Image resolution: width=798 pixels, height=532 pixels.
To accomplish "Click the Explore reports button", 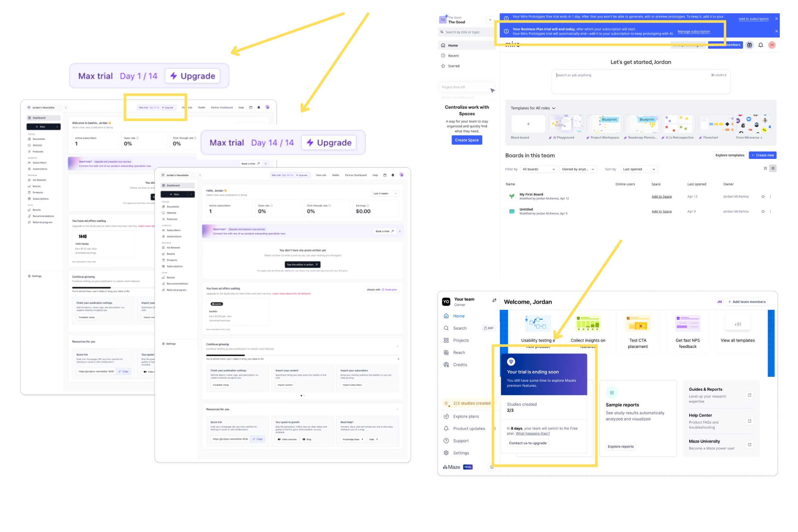I will point(620,447).
